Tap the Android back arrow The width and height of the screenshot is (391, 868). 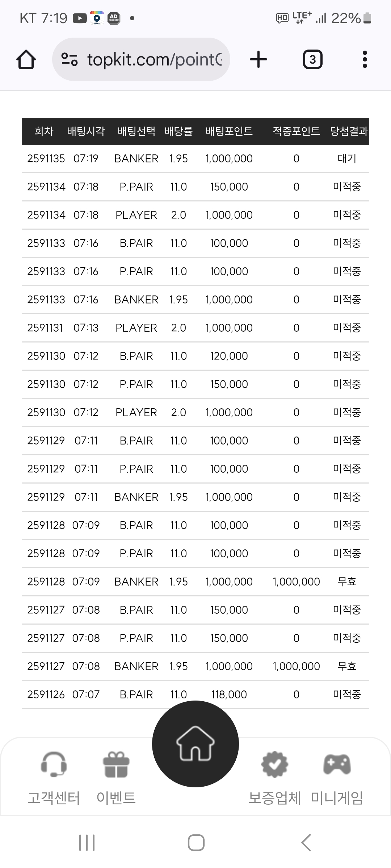306,843
